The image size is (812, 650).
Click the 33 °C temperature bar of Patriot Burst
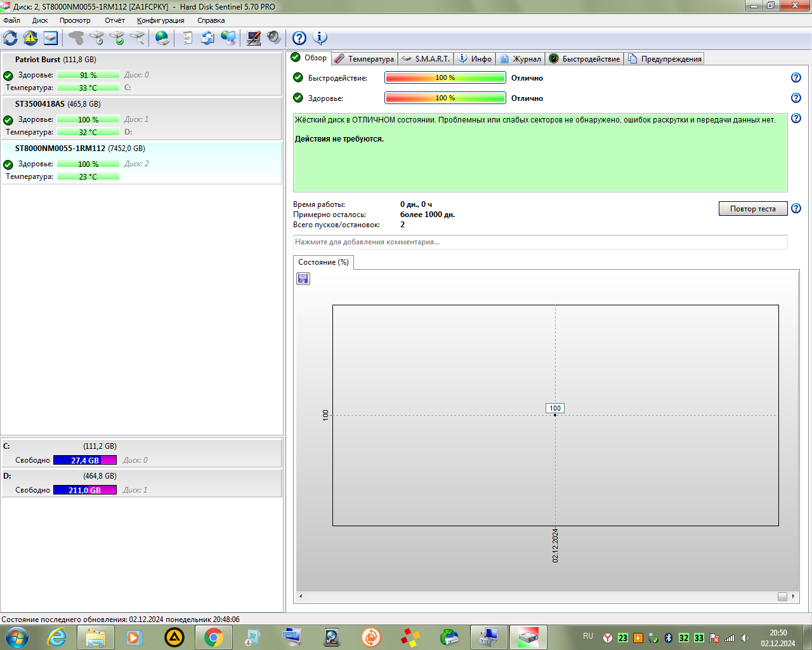pyautogui.click(x=88, y=88)
